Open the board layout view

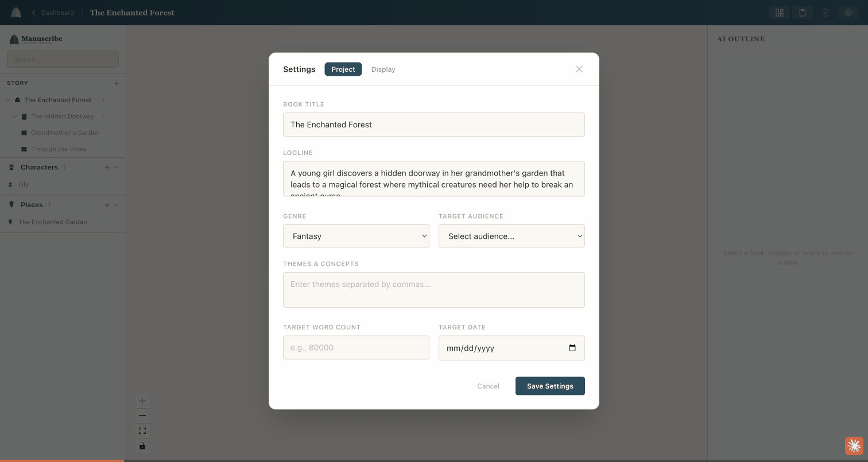[779, 12]
